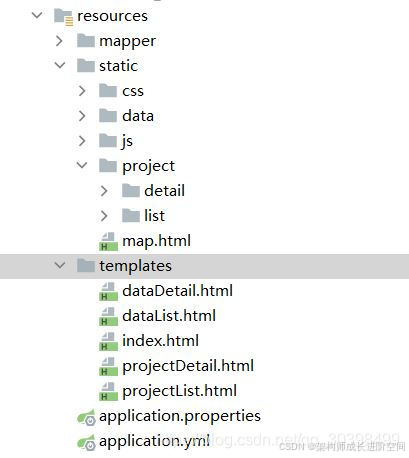Image resolution: width=409 pixels, height=458 pixels.
Task: Collapse the project folder chevron
Action: (82, 165)
